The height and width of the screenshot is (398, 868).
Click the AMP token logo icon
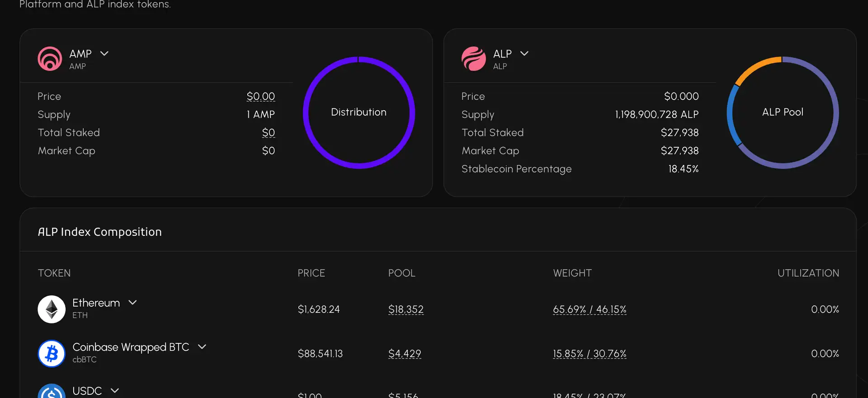[50, 59]
